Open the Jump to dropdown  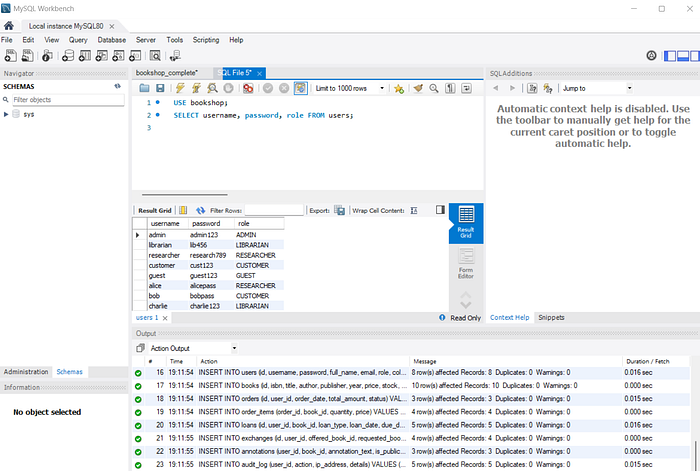click(x=597, y=88)
